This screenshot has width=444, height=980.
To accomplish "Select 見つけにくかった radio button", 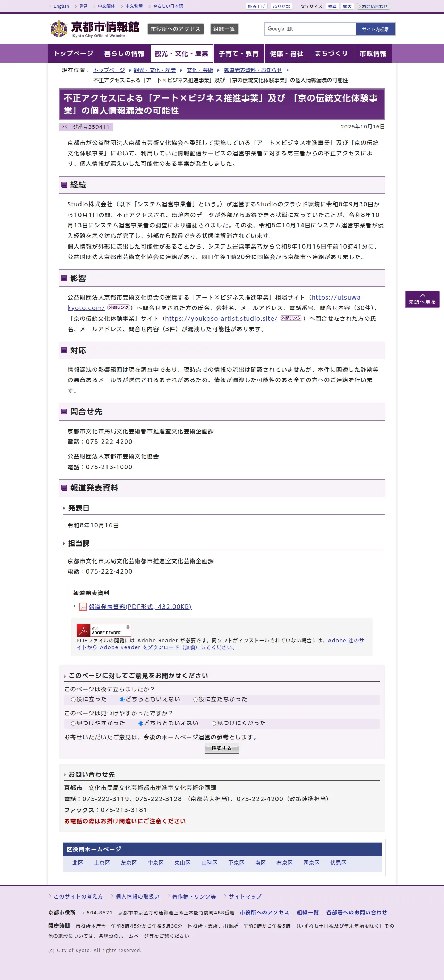I will 214,724.
